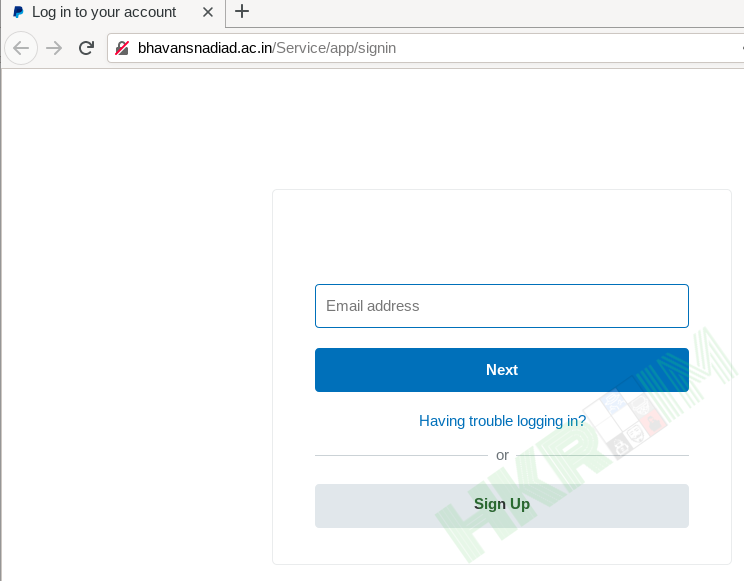
Task: Select the 'Log in to your account' tab
Action: tap(113, 12)
